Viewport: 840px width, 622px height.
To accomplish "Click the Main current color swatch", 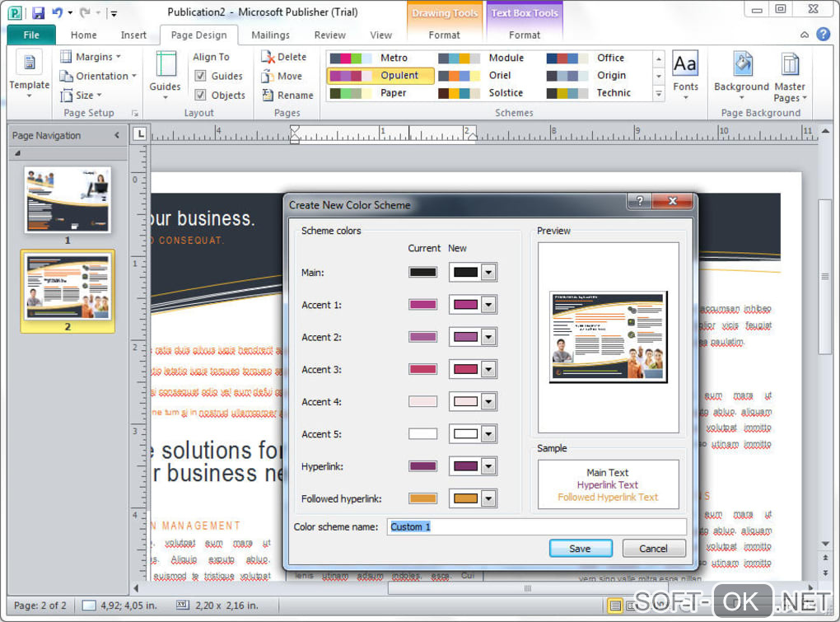I will pyautogui.click(x=422, y=272).
